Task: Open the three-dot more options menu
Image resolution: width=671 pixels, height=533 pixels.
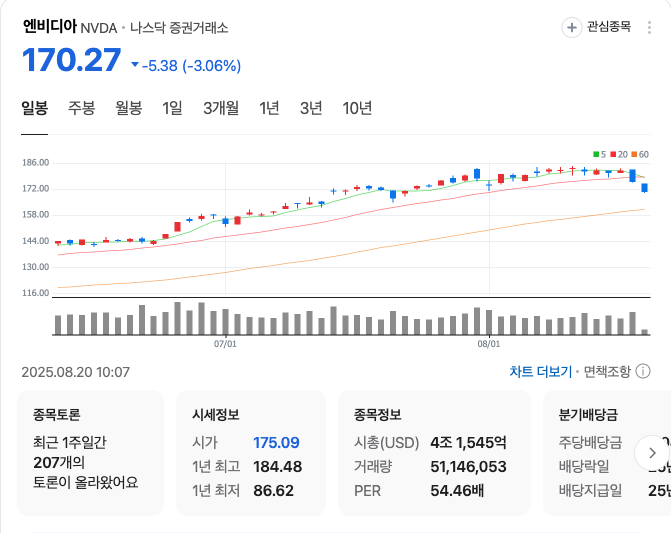Action: 649,28
